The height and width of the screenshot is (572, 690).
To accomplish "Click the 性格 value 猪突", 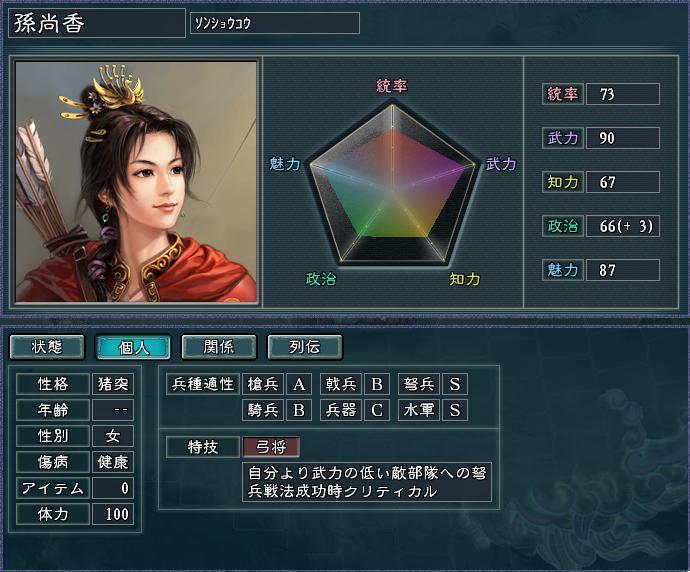I will [113, 384].
